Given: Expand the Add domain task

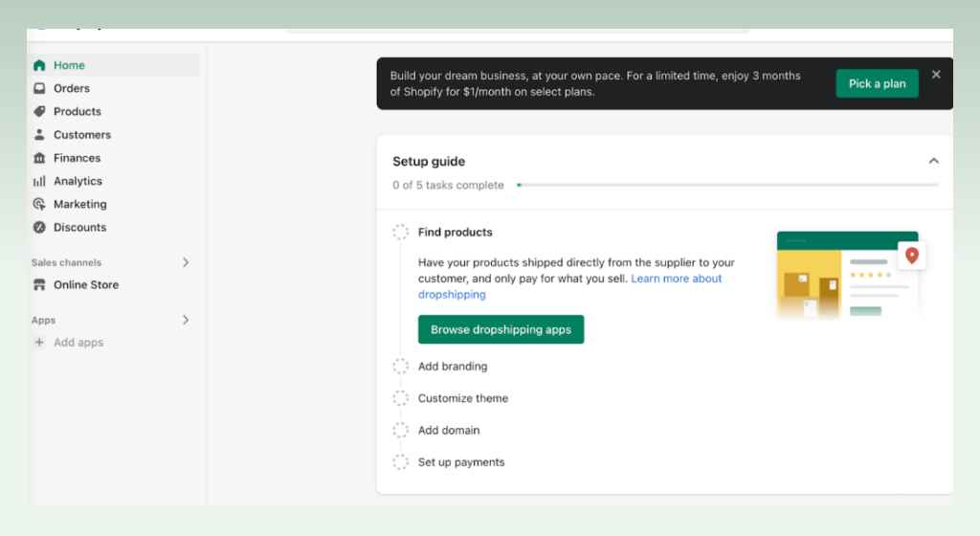Looking at the screenshot, I should (449, 431).
